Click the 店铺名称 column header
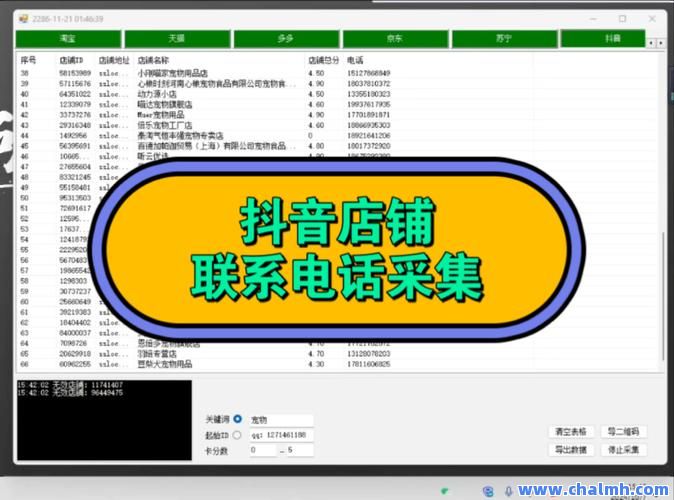The image size is (674, 500). click(153, 61)
